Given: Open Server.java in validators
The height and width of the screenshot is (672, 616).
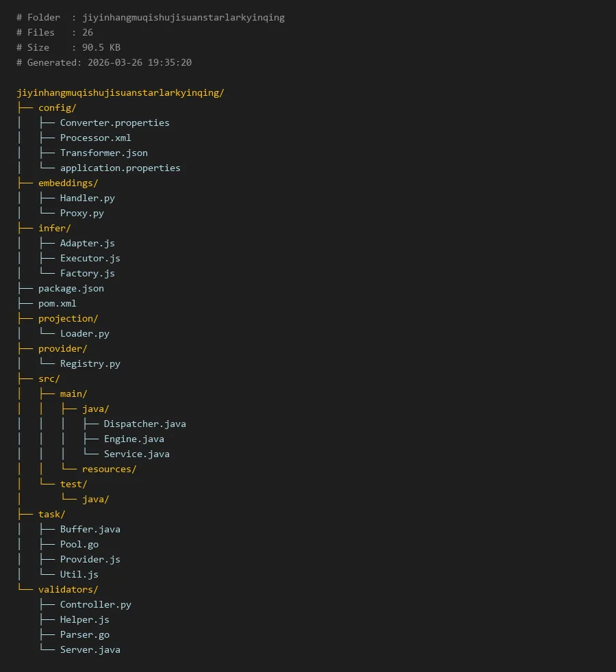Looking at the screenshot, I should click(x=90, y=649).
